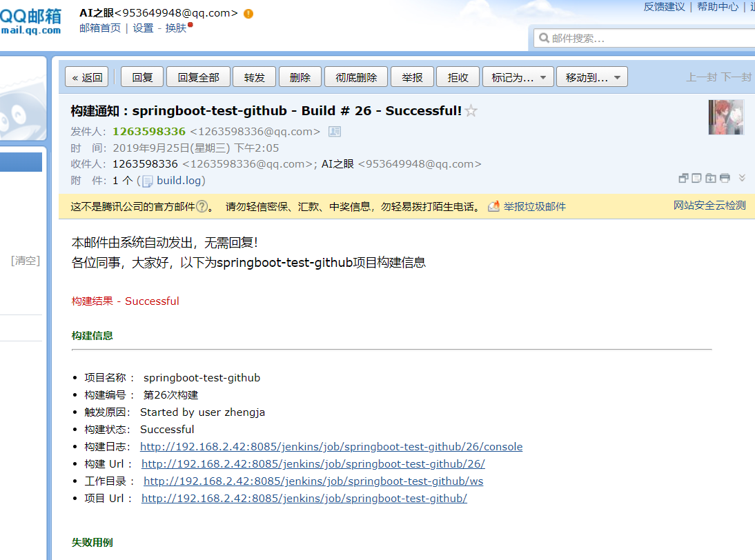Open sender's contact card icon

(335, 131)
